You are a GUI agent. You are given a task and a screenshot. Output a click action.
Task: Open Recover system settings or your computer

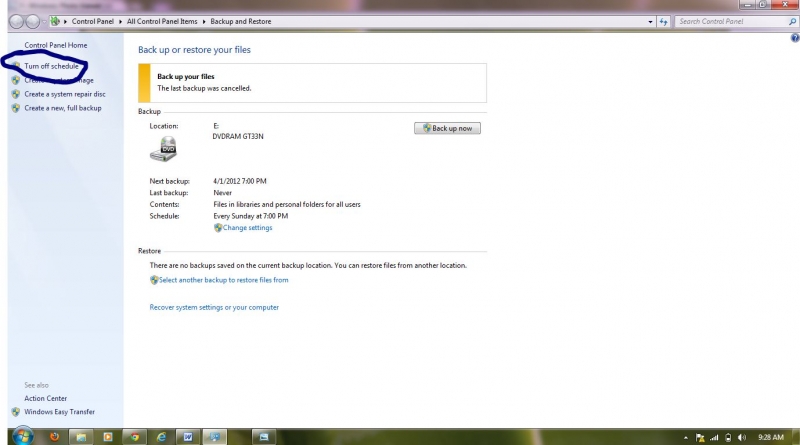coord(214,307)
